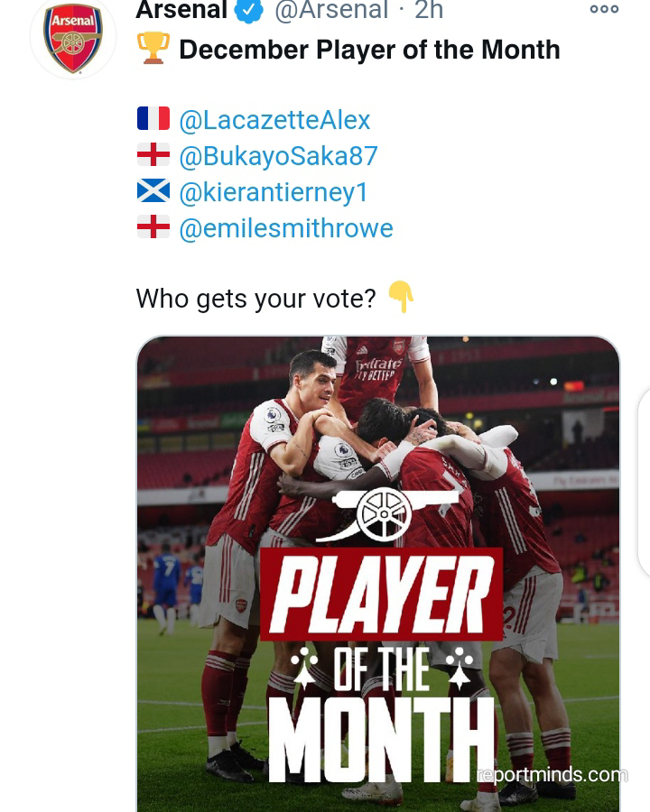Click the England flag beside @emilesmithrowe

coord(153,227)
